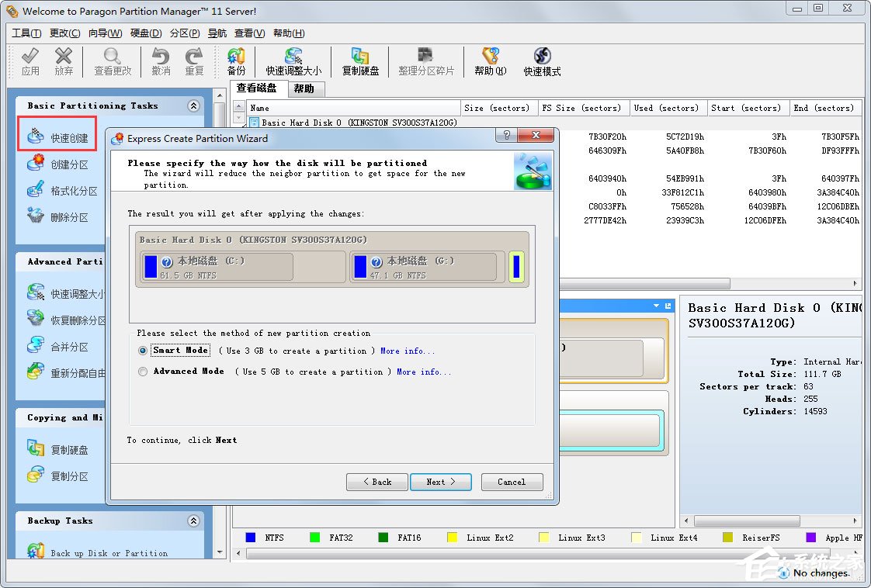871x588 pixels.
Task: Open View Changes (查看更改) toolbar icon
Action: 113,61
